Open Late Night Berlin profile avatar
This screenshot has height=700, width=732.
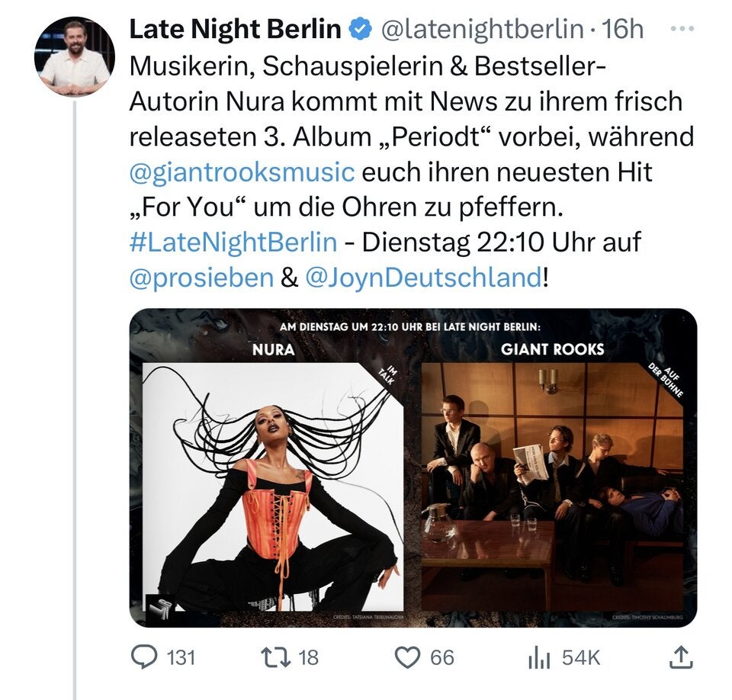pyautogui.click(x=74, y=56)
